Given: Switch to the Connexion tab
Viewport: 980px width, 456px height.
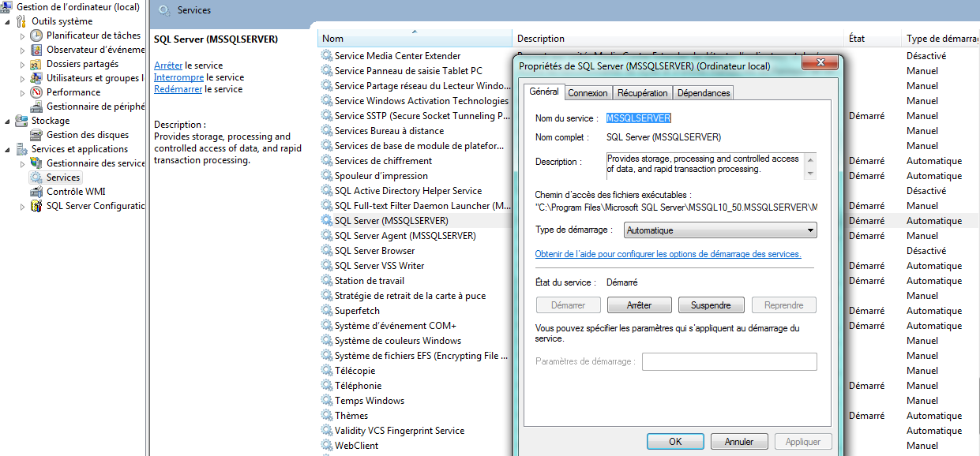Looking at the screenshot, I should [588, 92].
